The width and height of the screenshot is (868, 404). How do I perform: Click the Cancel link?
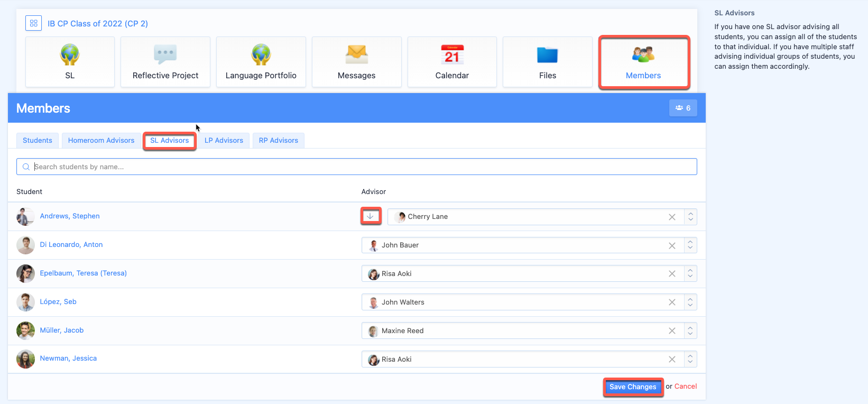tap(686, 387)
